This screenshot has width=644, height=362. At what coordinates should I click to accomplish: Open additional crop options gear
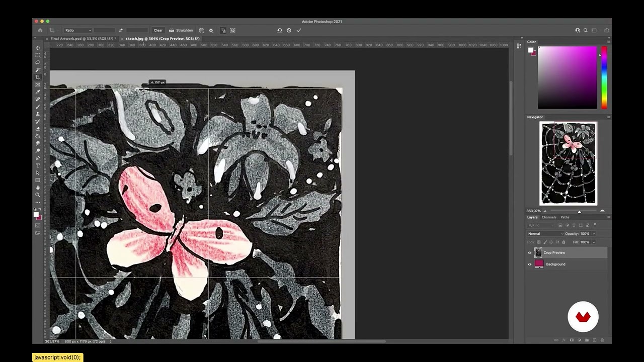[211, 30]
